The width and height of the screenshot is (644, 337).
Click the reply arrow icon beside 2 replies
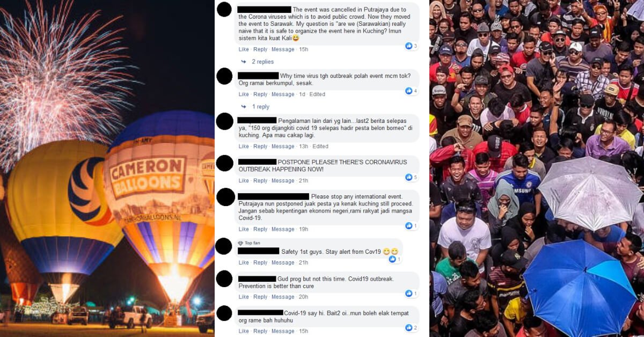(x=243, y=62)
